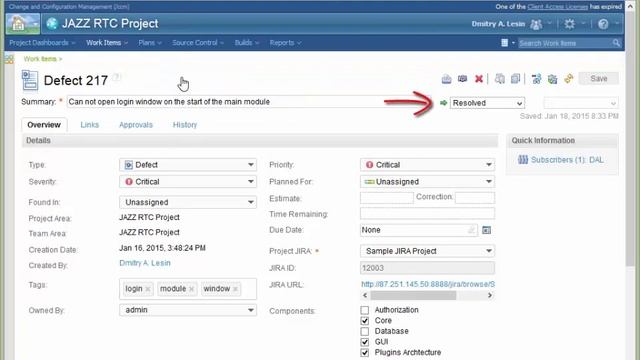The width and height of the screenshot is (640, 360).
Task: Open the empty resolution dropdown beside Resolved
Action: coord(581,103)
